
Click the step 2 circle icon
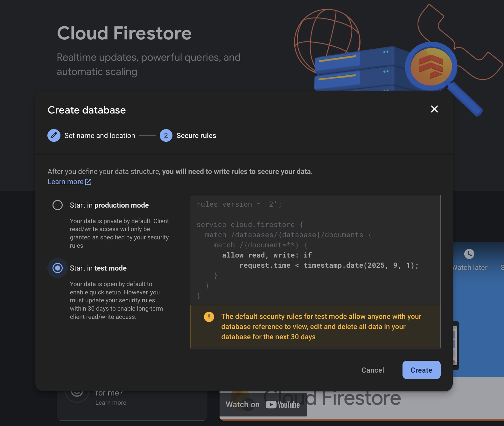point(166,135)
